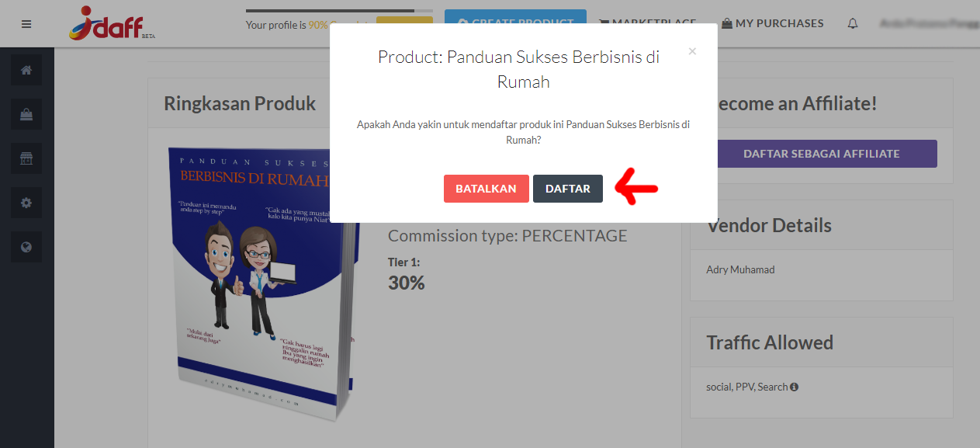Viewport: 980px width, 448px height.
Task: Click the Traffic Allowed info icon
Action: (794, 387)
